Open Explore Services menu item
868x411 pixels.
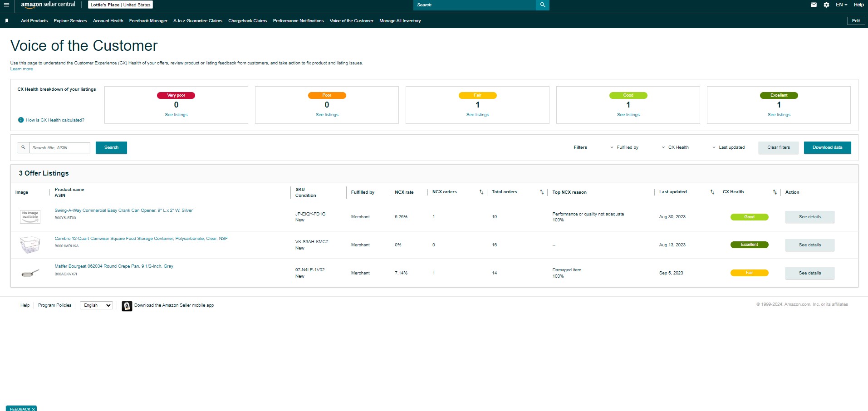(x=70, y=21)
